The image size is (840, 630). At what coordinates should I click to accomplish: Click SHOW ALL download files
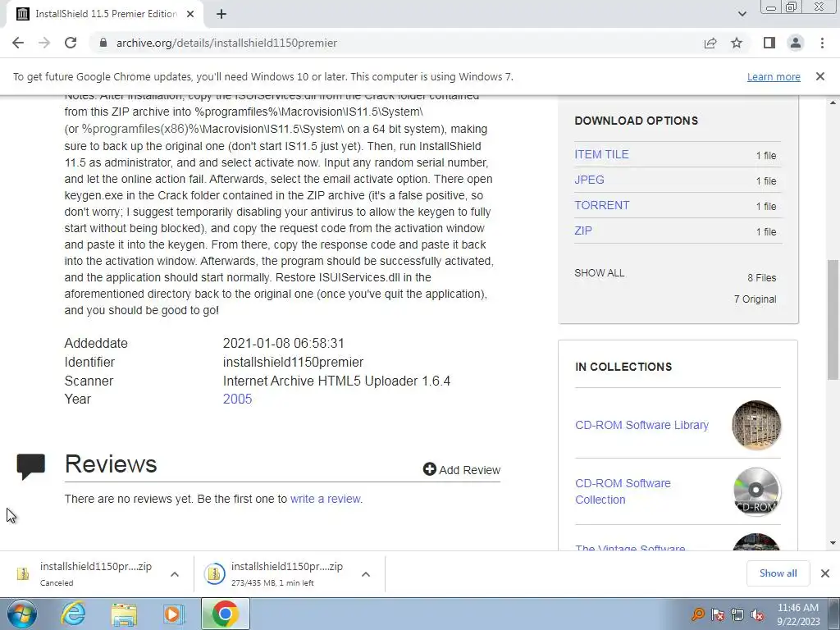tap(600, 272)
